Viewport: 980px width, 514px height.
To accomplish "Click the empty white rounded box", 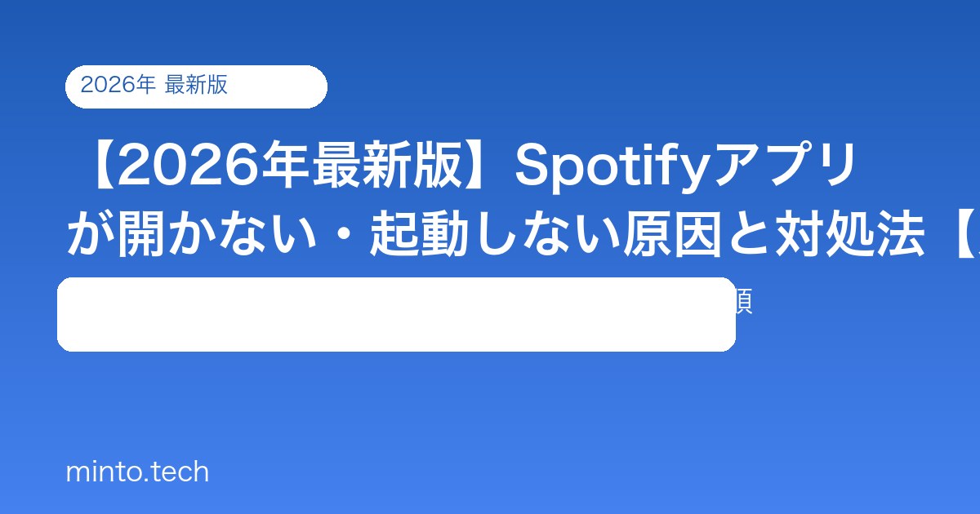I will [x=396, y=314].
